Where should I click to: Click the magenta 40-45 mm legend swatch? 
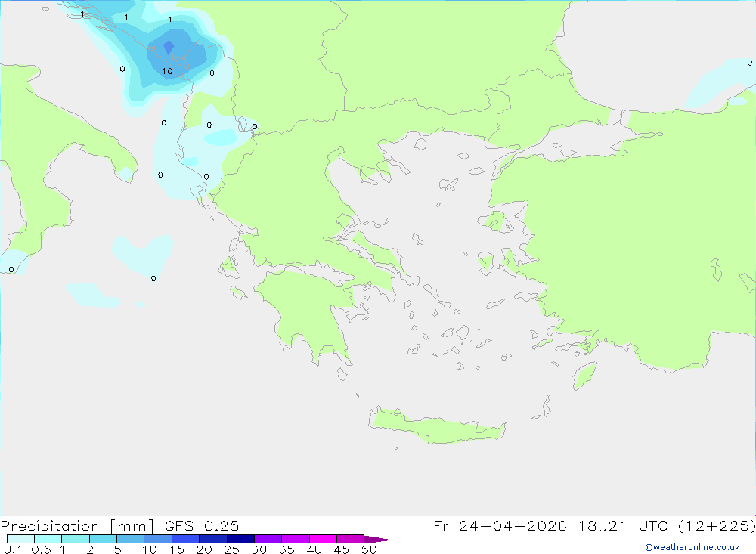coord(323,539)
